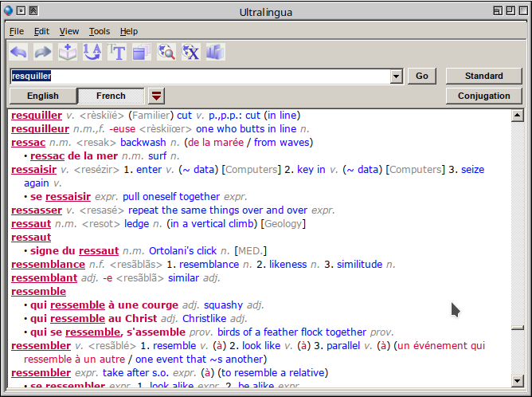
Task: Click 'birds of a feather flock together'
Action: 291,332
